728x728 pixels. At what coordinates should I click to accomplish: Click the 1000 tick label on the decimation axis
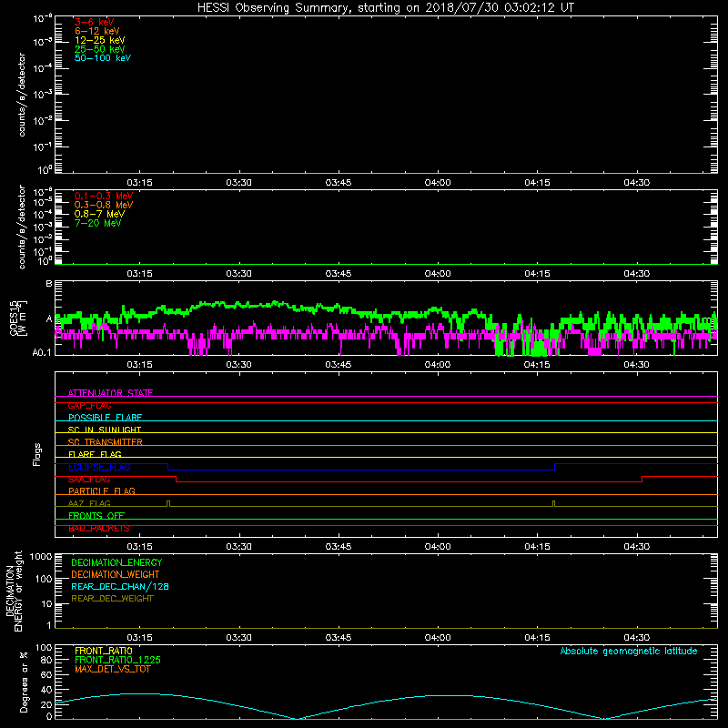click(41, 556)
